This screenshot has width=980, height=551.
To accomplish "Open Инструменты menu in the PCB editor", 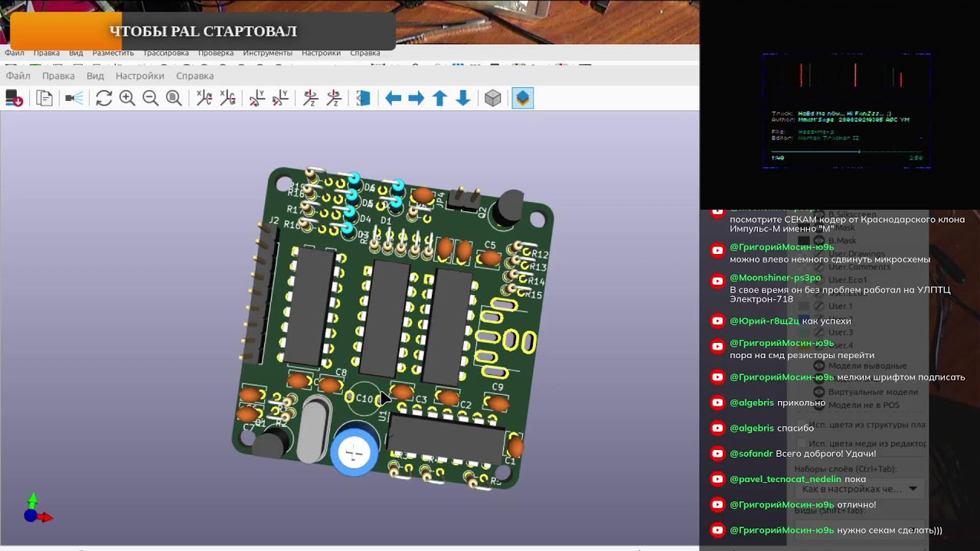I will point(267,53).
